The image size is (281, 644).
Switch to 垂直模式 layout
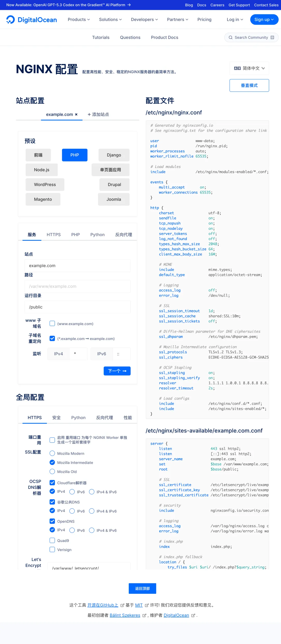(x=249, y=86)
